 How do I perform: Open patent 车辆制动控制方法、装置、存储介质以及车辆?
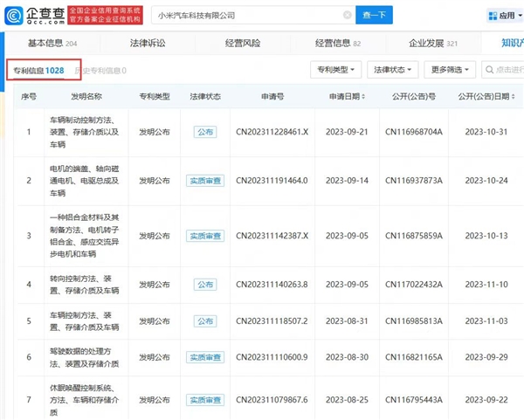[84, 132]
